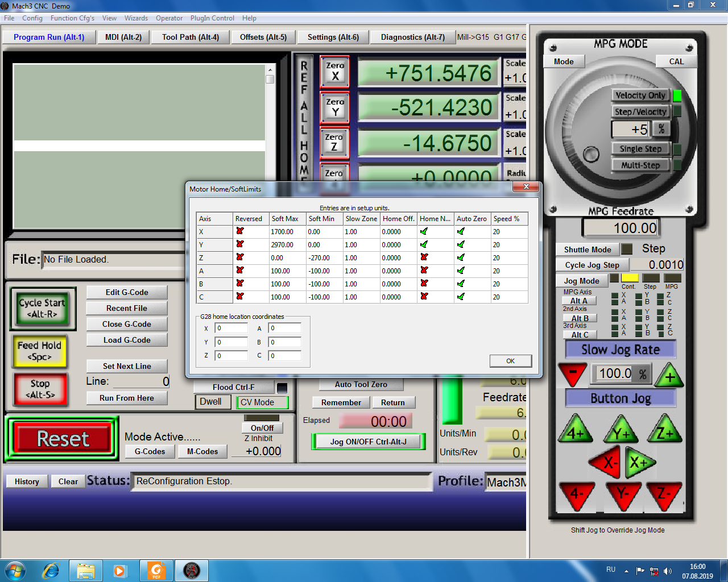Open the Windows Start menu
Screen dimensions: 728x582
[x=15, y=571]
